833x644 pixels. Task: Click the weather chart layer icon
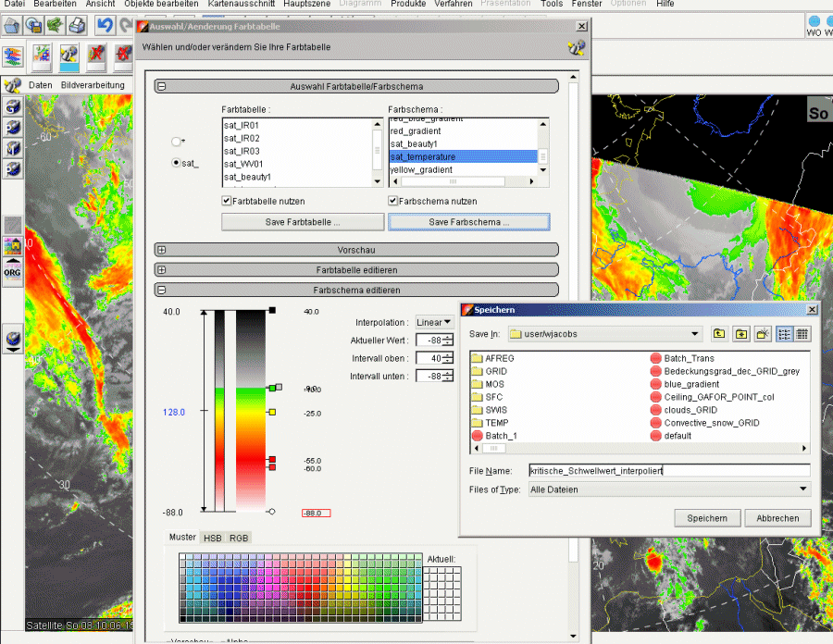pos(42,56)
